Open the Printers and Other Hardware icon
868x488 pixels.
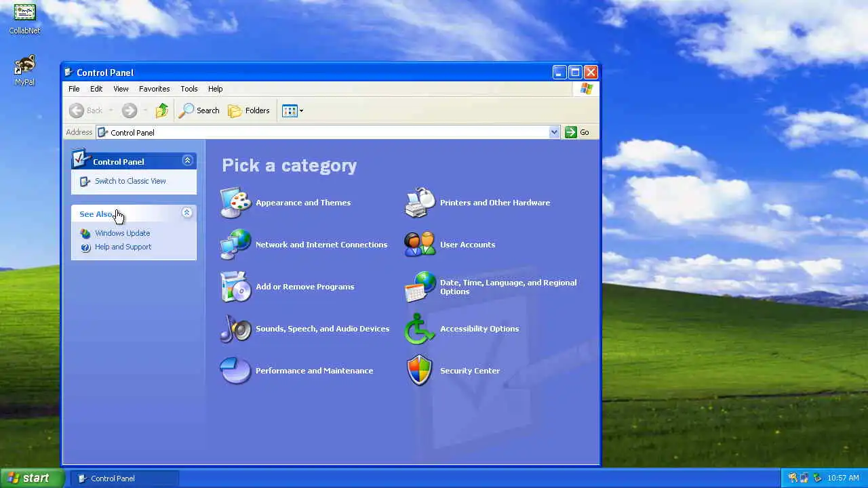420,203
